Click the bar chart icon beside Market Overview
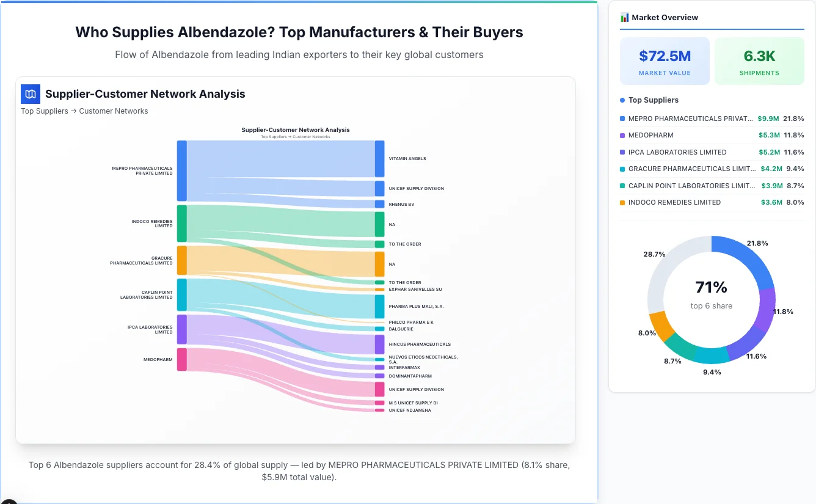816x504 pixels. (x=623, y=17)
